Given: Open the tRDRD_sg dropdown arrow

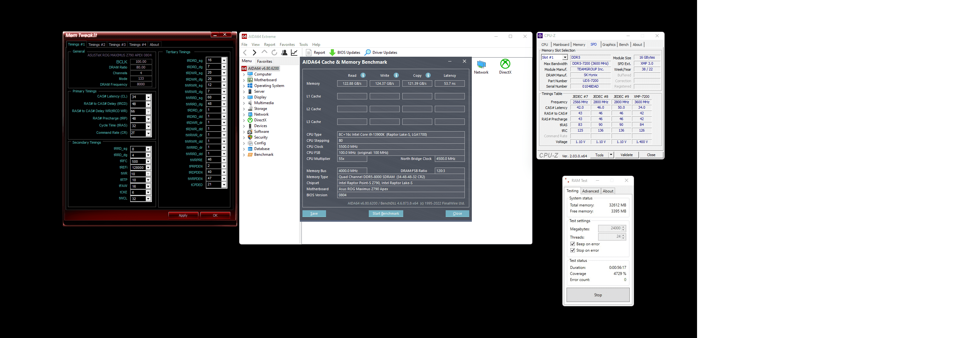Looking at the screenshot, I should click(224, 61).
